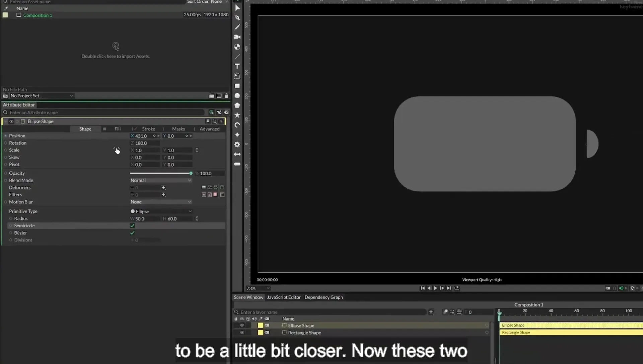
Task: Switch to the Masks tab
Action: tap(178, 129)
